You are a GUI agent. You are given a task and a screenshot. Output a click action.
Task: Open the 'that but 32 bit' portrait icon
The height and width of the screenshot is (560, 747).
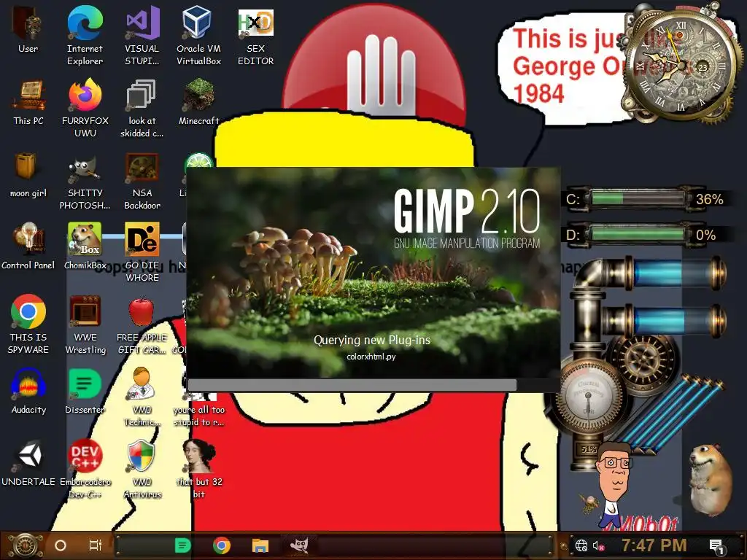[x=198, y=469]
